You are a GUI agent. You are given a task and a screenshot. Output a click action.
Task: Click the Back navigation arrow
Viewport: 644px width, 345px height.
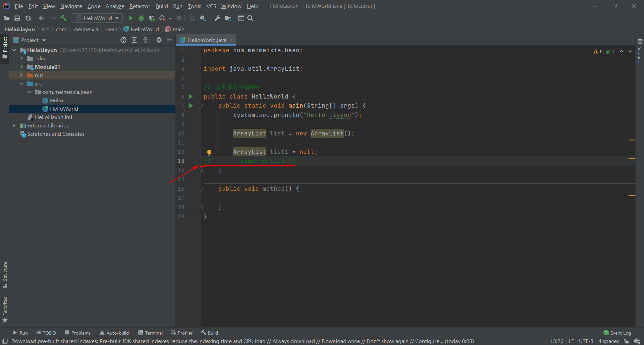tap(42, 18)
